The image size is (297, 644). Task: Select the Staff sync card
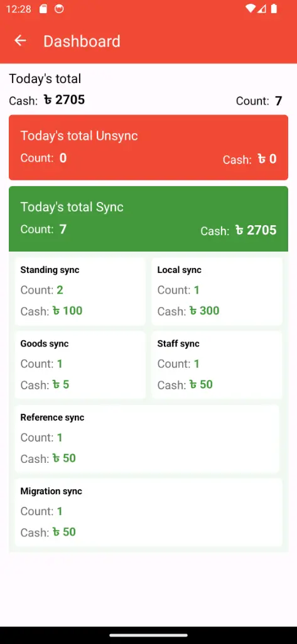[x=217, y=365]
